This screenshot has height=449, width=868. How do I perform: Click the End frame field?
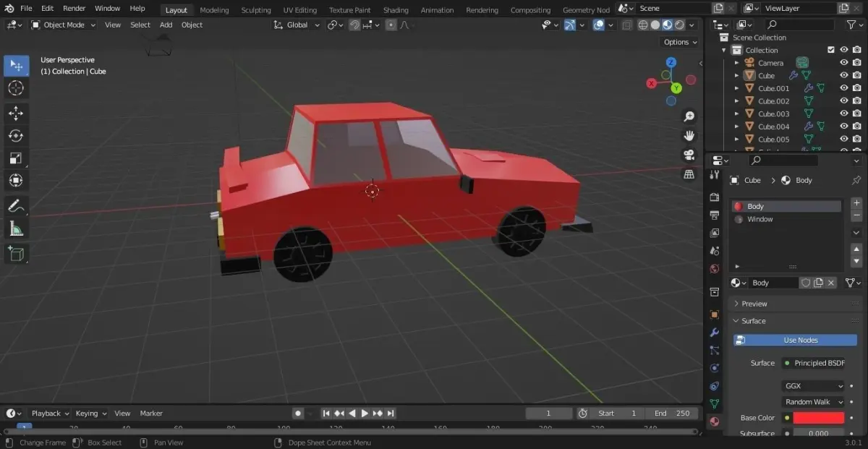tap(672, 414)
